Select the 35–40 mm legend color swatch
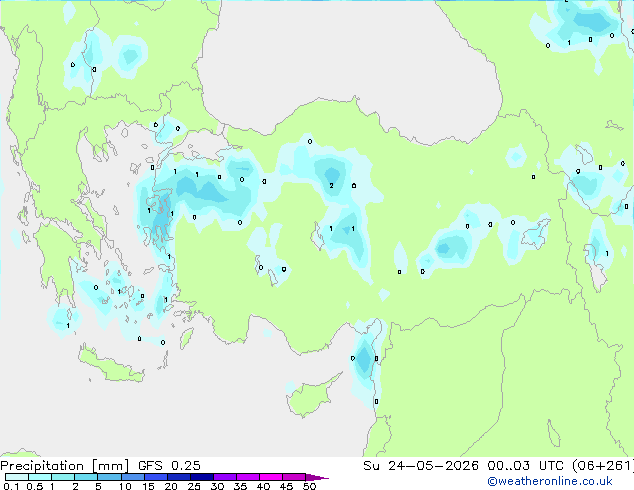 [x=247, y=477]
